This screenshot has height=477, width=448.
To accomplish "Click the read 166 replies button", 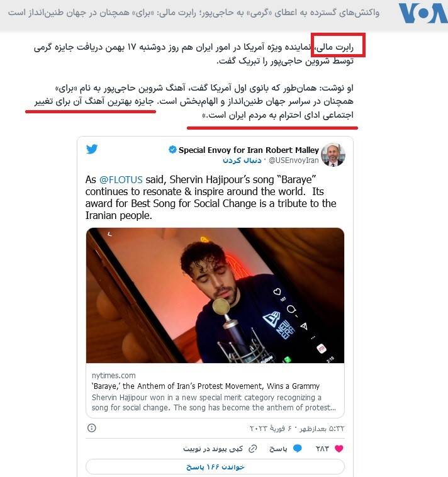I will (x=215, y=467).
